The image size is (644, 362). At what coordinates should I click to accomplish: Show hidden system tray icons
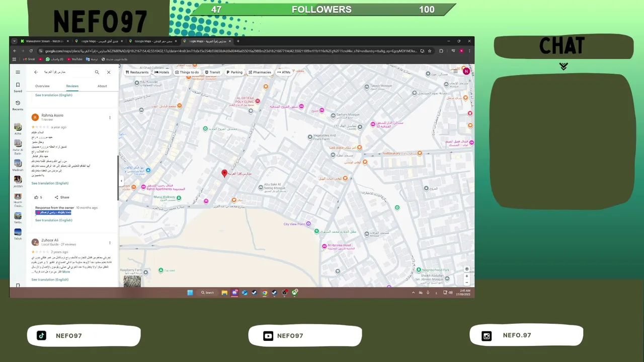tap(414, 293)
